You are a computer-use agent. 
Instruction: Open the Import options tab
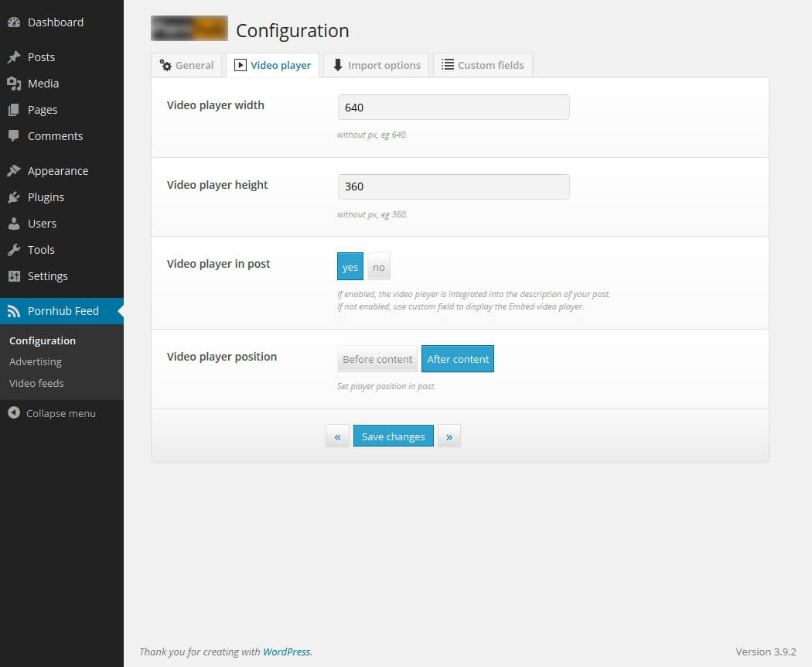pos(377,65)
